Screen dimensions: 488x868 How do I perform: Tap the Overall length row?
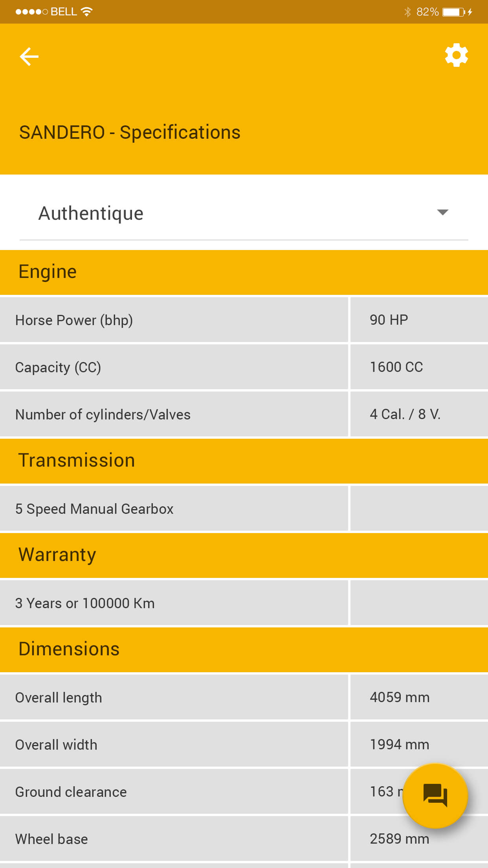(x=244, y=697)
